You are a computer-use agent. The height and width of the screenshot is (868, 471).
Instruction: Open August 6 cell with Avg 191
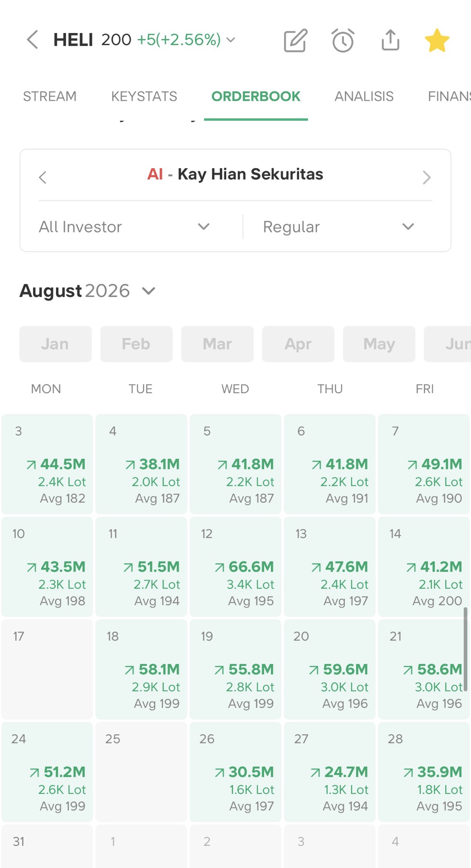(x=329, y=464)
